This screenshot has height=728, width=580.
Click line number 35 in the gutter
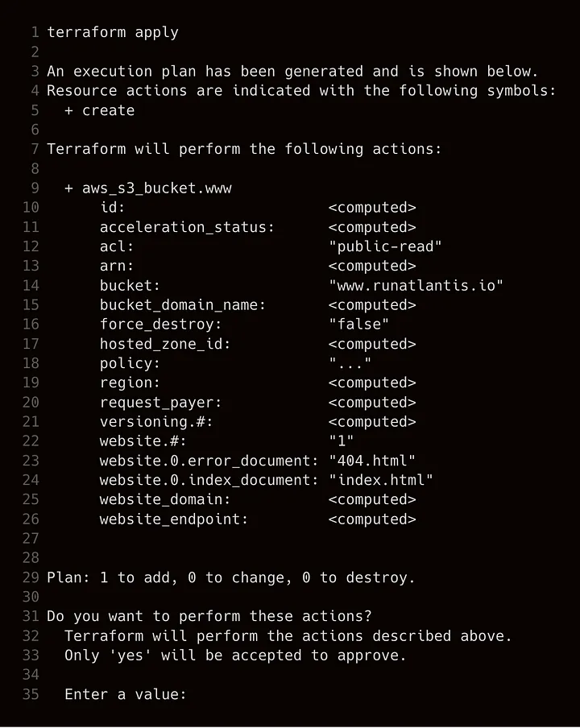click(31, 694)
